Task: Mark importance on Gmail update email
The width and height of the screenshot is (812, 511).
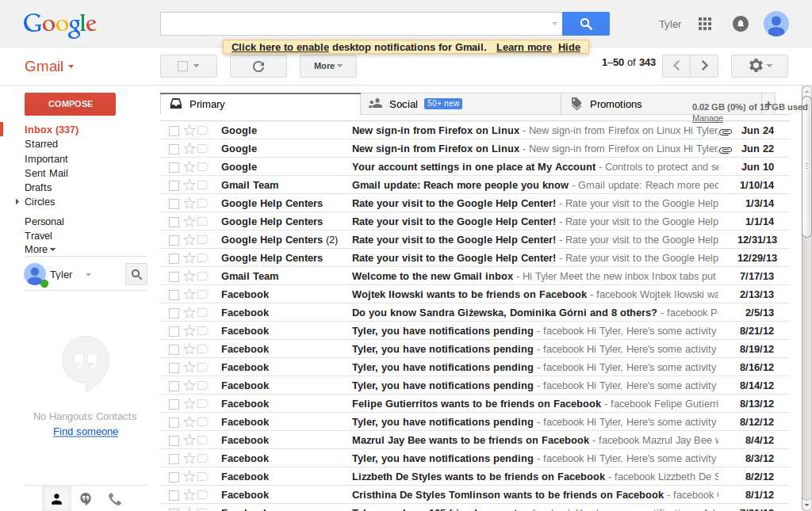Action: [202, 185]
